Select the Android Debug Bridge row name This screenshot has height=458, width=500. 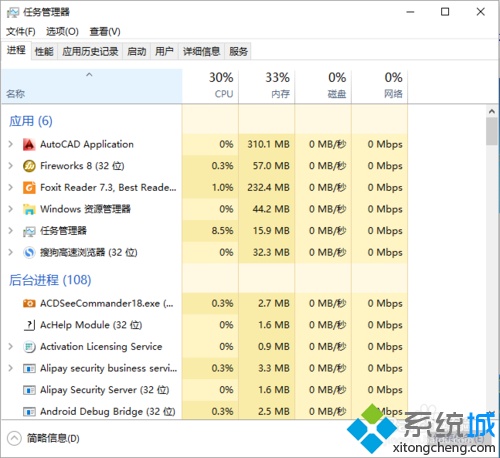coord(108,412)
